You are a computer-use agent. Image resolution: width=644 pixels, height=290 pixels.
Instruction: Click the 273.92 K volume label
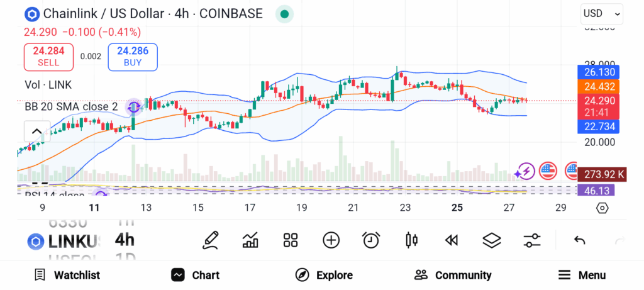coord(602,175)
